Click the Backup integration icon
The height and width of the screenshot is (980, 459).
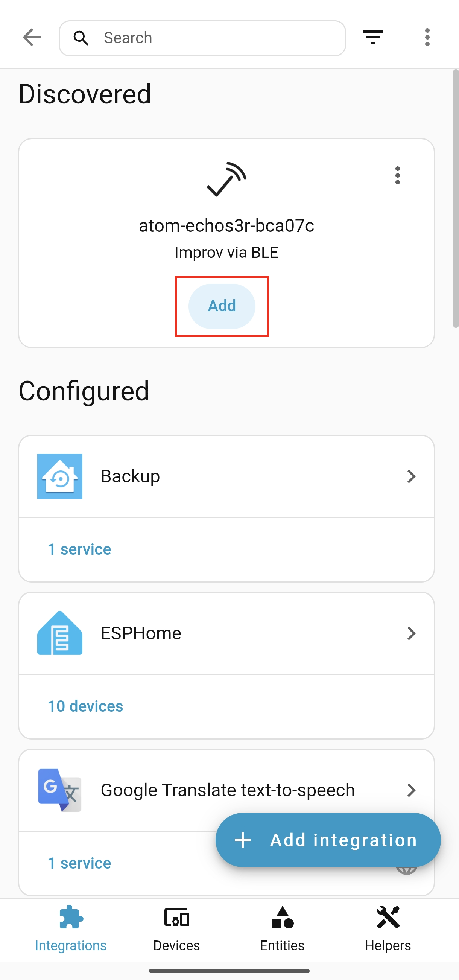click(x=60, y=476)
